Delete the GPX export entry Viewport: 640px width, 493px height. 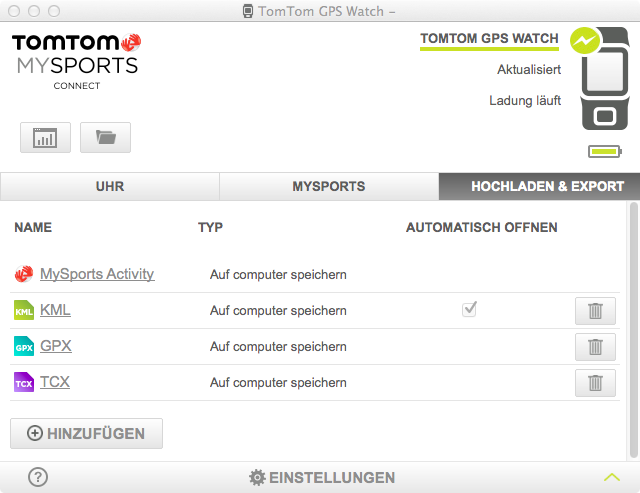(595, 347)
